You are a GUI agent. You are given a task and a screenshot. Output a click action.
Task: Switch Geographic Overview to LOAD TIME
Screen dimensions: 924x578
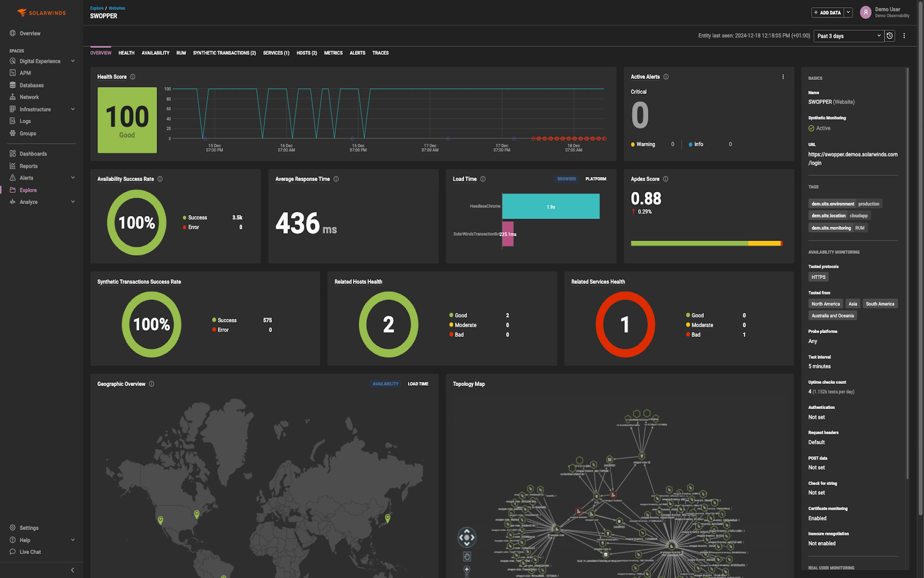(x=418, y=383)
